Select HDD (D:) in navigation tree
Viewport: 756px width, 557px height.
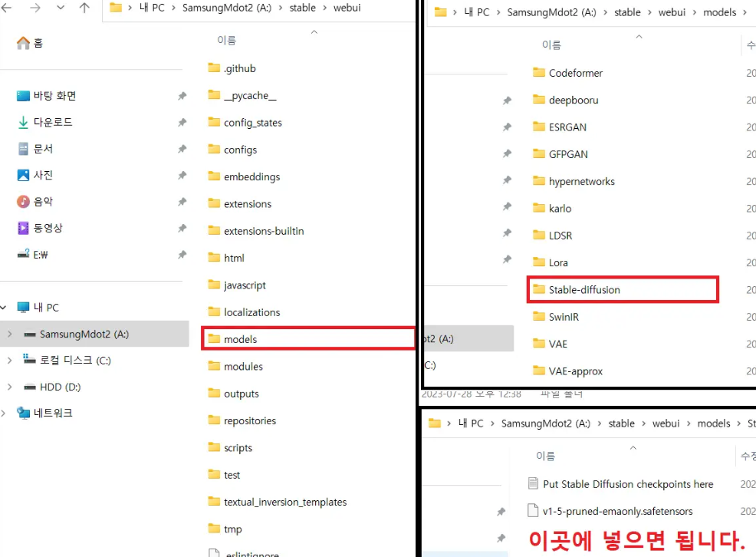click(x=52, y=387)
